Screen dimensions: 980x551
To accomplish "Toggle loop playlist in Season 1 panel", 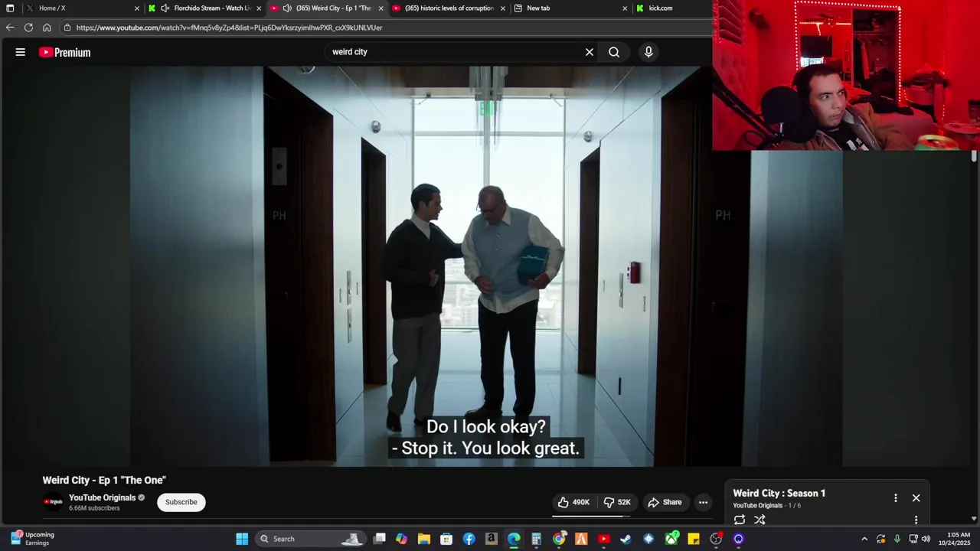I will [x=740, y=520].
